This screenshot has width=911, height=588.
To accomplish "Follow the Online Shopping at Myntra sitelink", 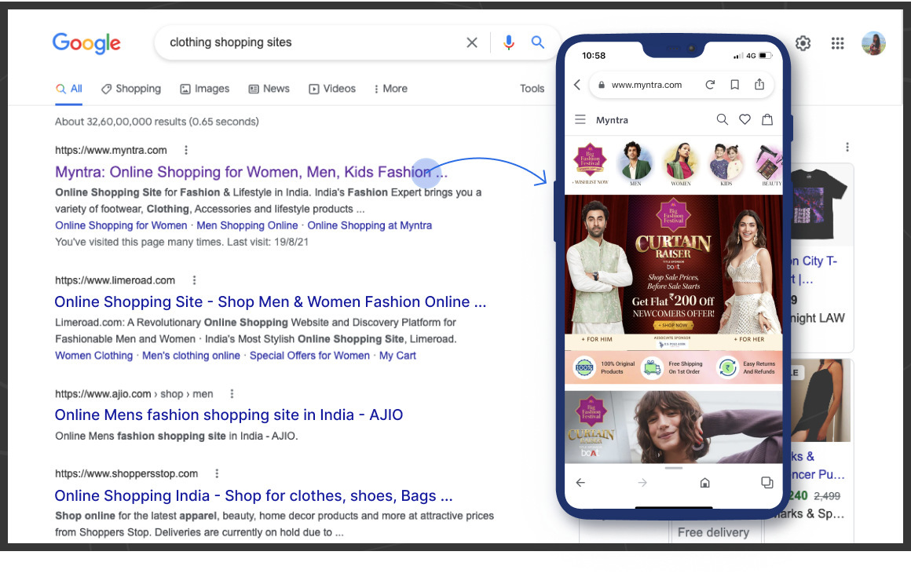I will tap(370, 225).
